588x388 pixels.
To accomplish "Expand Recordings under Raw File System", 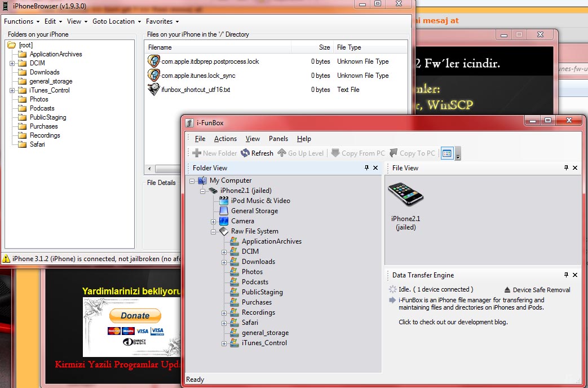I will pos(224,312).
